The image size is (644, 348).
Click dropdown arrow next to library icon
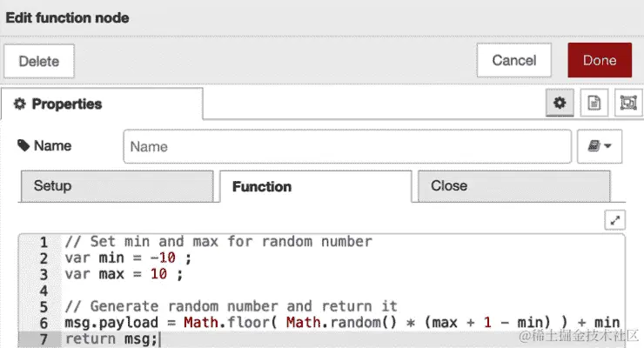(x=607, y=146)
